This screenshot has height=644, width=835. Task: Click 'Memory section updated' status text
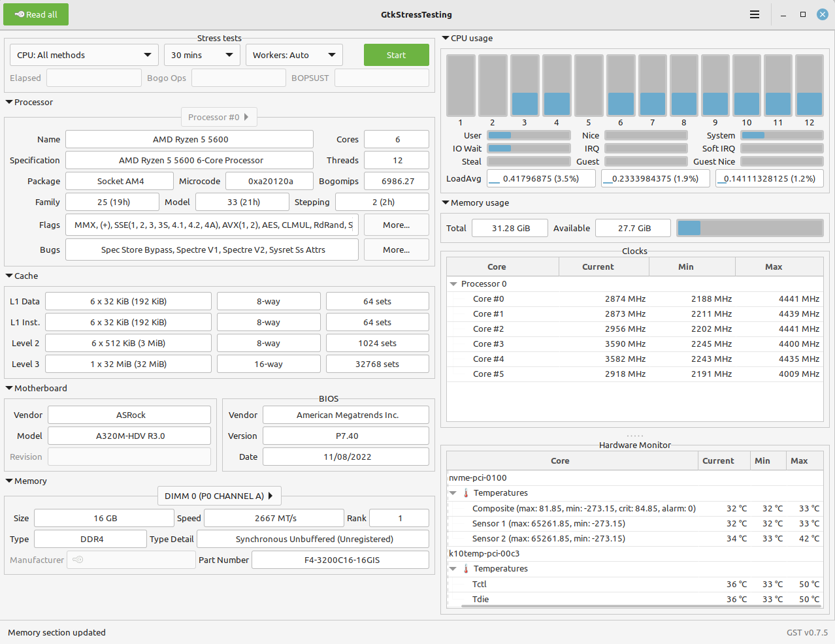tap(57, 632)
